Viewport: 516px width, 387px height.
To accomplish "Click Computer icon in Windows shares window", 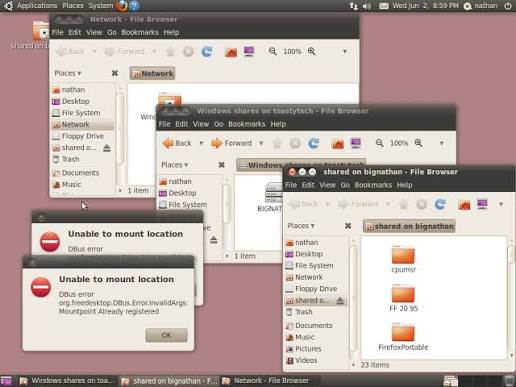I will [x=356, y=143].
